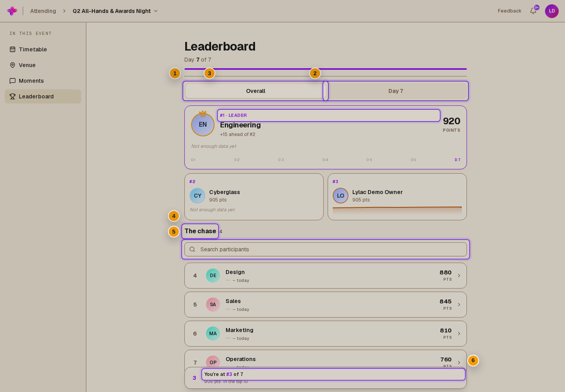The height and width of the screenshot is (392, 565).
Task: Click the Design DE avatar
Action: click(213, 276)
